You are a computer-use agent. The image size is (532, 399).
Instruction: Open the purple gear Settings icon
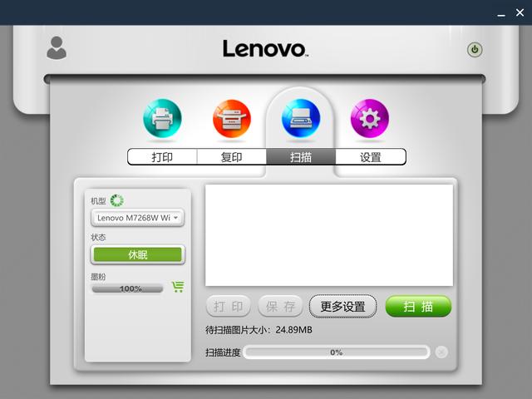tap(370, 118)
